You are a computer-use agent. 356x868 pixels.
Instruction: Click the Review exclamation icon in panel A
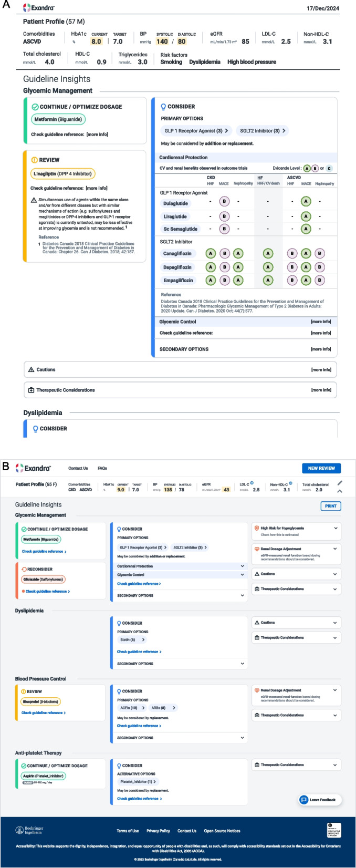click(x=35, y=160)
